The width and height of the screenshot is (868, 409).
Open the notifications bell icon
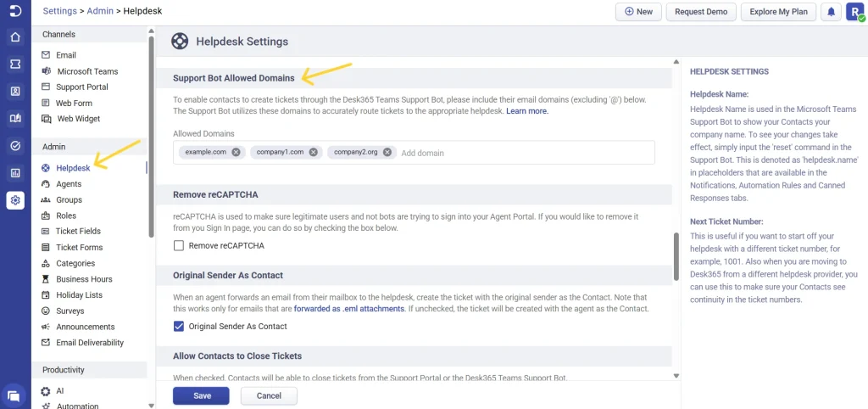click(x=831, y=12)
